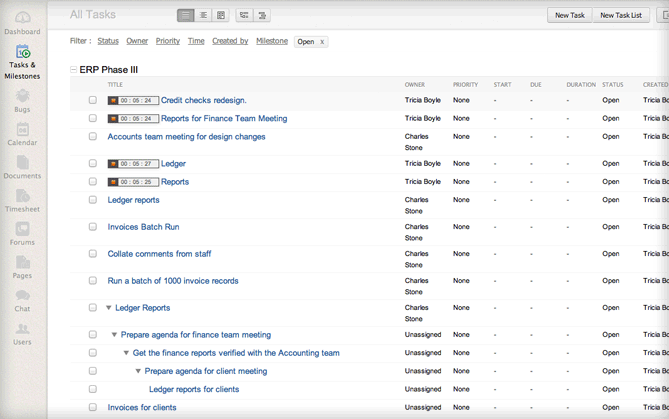The image size is (669, 419).
Task: Select checkbox for Invoices for clients
Action: pos(93,408)
